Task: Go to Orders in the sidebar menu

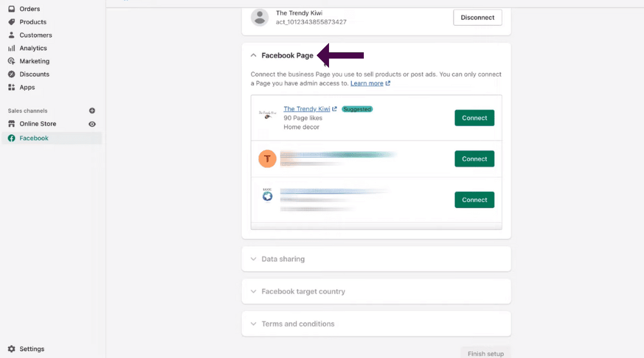Action: pos(30,8)
